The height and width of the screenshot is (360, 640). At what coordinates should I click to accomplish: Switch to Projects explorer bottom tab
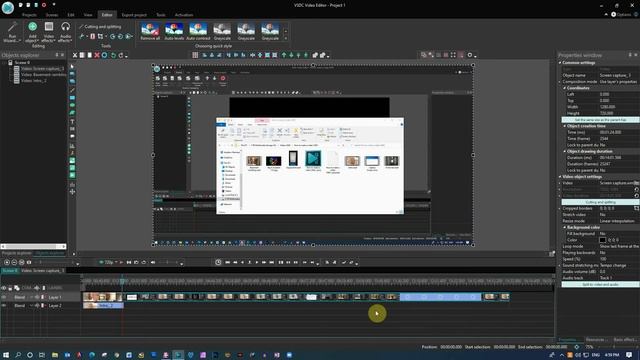coord(16,253)
